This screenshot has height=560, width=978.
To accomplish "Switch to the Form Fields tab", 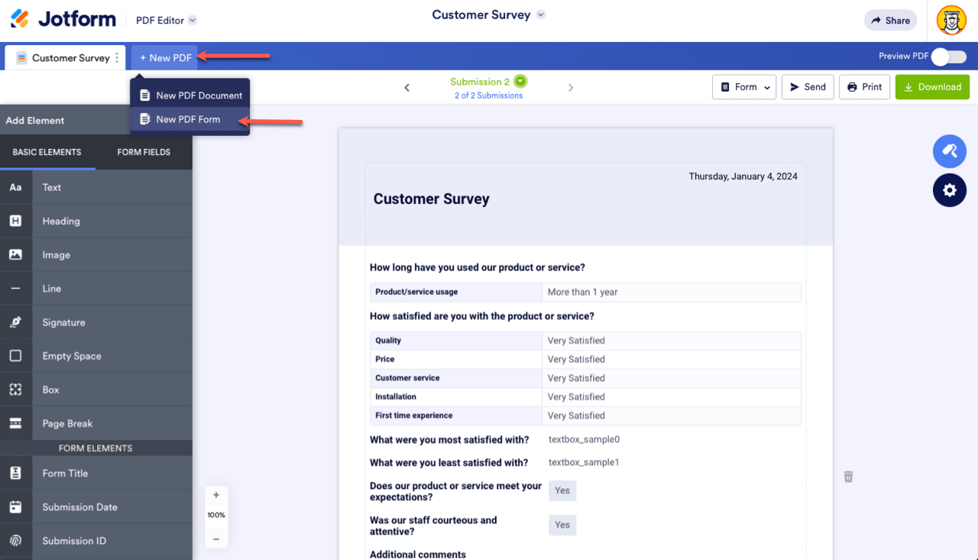I will coord(144,152).
